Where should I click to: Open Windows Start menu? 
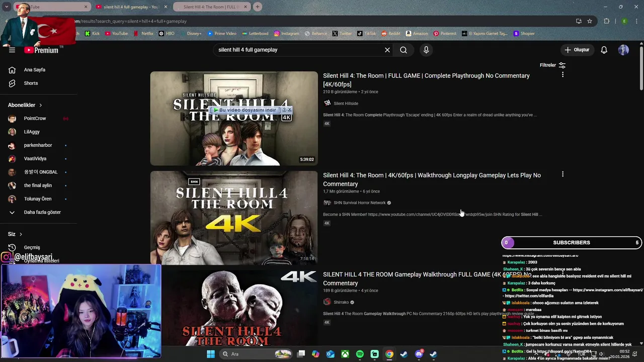click(x=211, y=354)
